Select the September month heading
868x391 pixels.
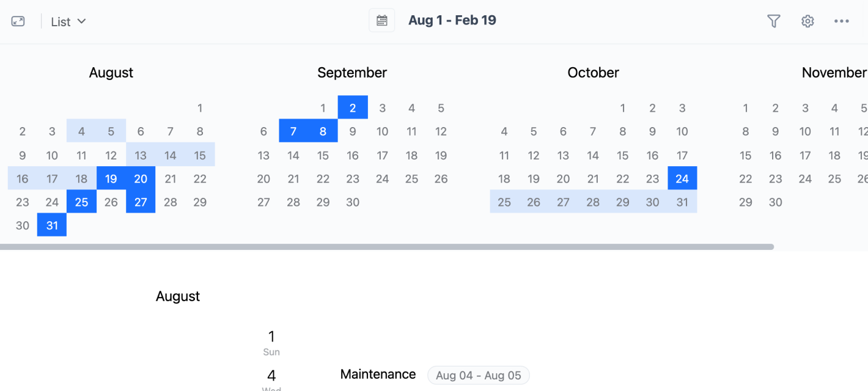click(x=352, y=73)
